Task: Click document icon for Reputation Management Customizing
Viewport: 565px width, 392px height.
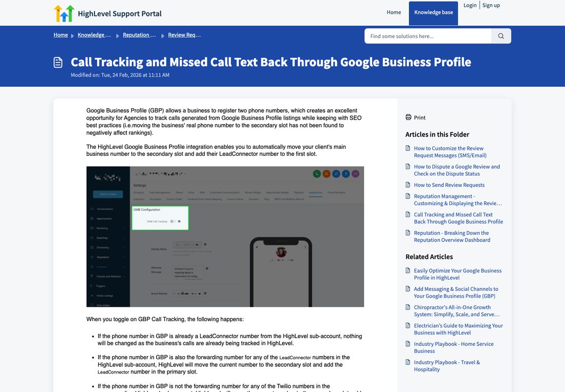Action: [x=408, y=196]
